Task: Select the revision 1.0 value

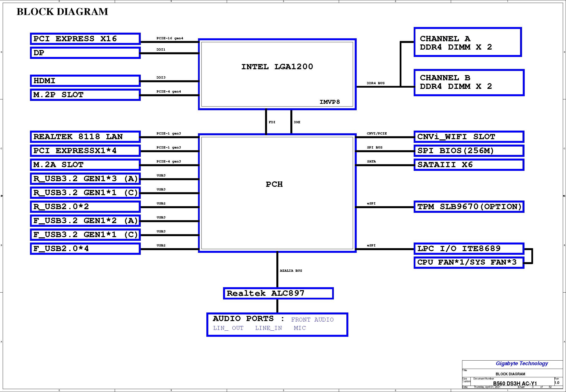Action: click(x=557, y=383)
